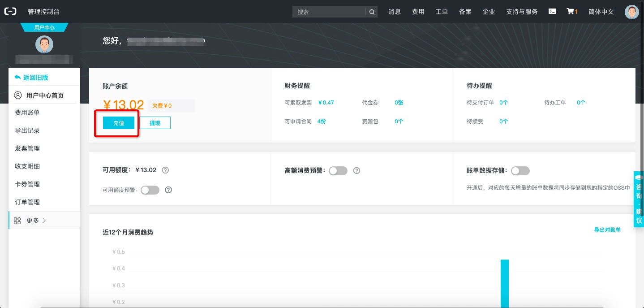Open the 消息 menu
This screenshot has width=644, height=308.
click(395, 12)
